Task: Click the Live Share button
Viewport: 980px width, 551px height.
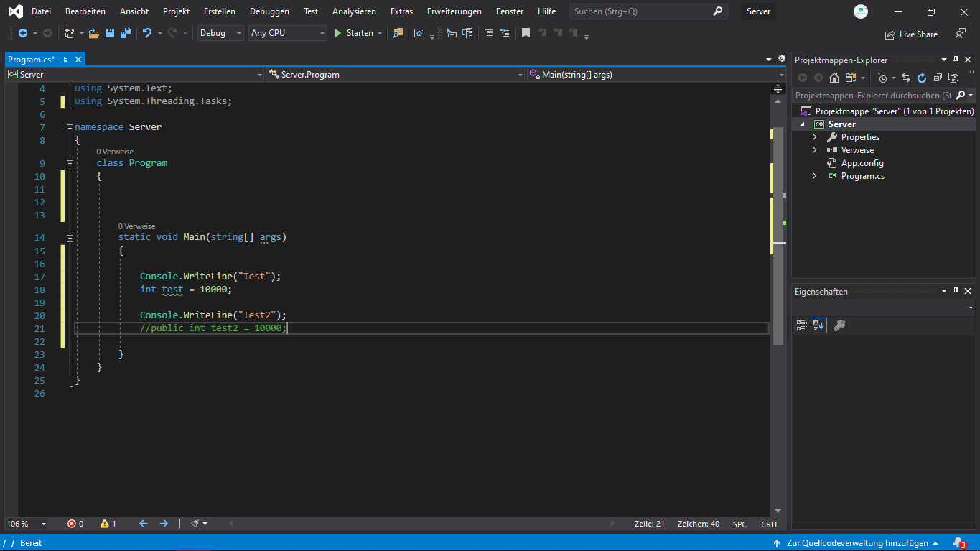Action: (911, 34)
